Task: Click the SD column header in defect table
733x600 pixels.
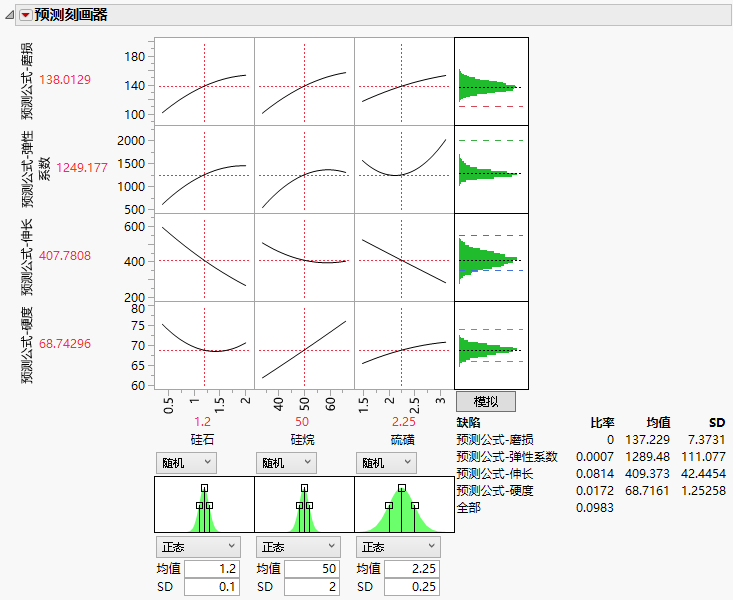Action: (x=717, y=423)
